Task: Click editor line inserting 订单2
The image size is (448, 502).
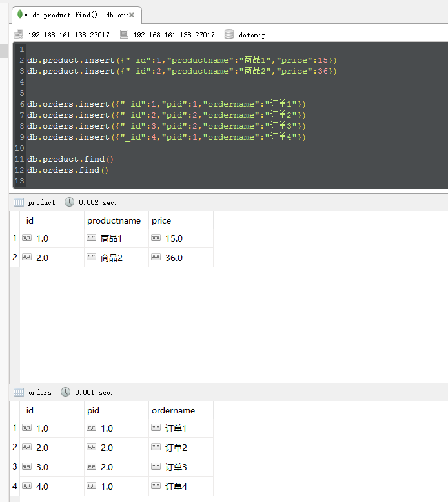Action: click(x=167, y=115)
